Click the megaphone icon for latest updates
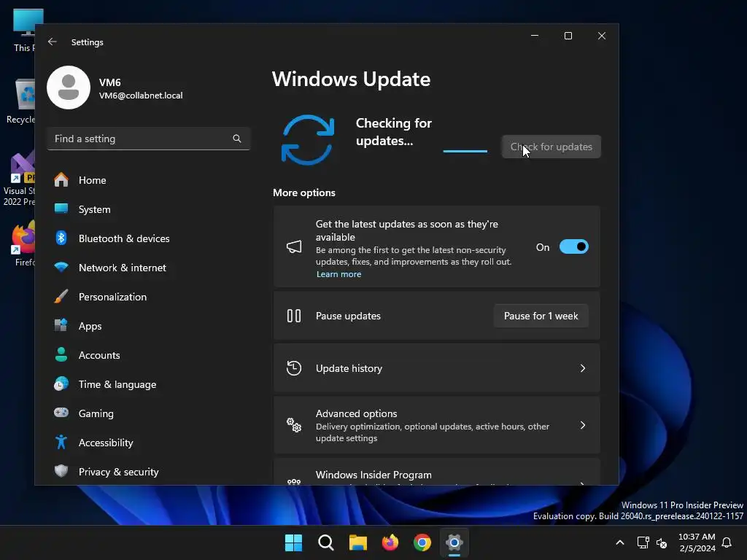 [x=294, y=246]
